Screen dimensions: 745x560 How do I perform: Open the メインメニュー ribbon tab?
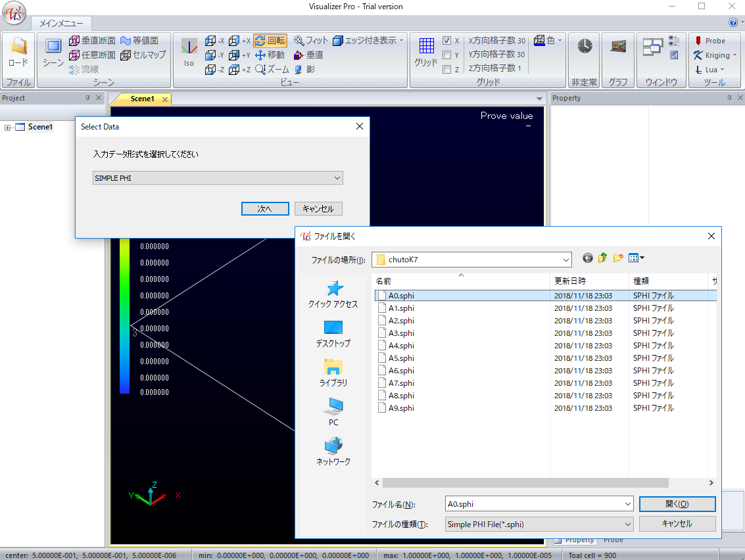coord(61,23)
